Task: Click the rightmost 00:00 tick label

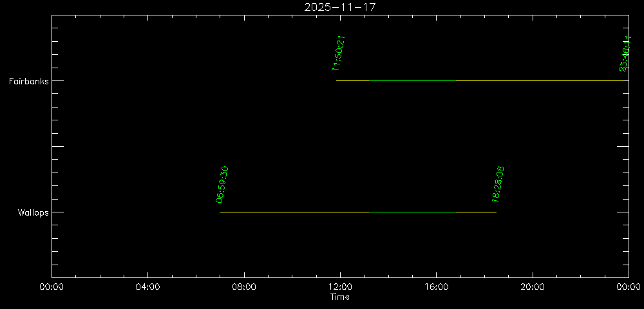Action: [628, 287]
